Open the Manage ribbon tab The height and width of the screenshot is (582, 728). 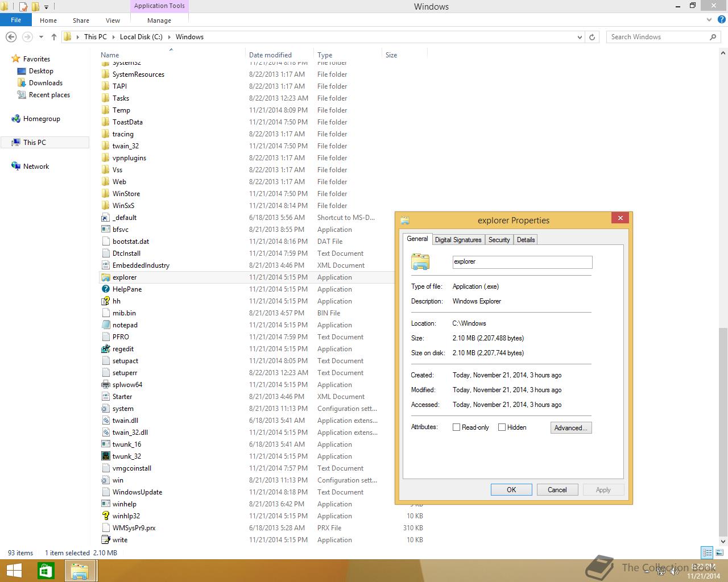pyautogui.click(x=159, y=20)
